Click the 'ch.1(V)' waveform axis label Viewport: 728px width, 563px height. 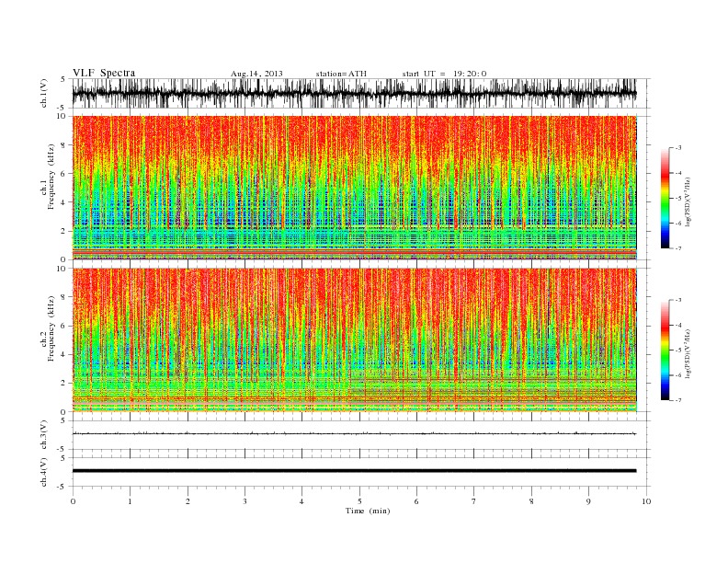tap(44, 93)
